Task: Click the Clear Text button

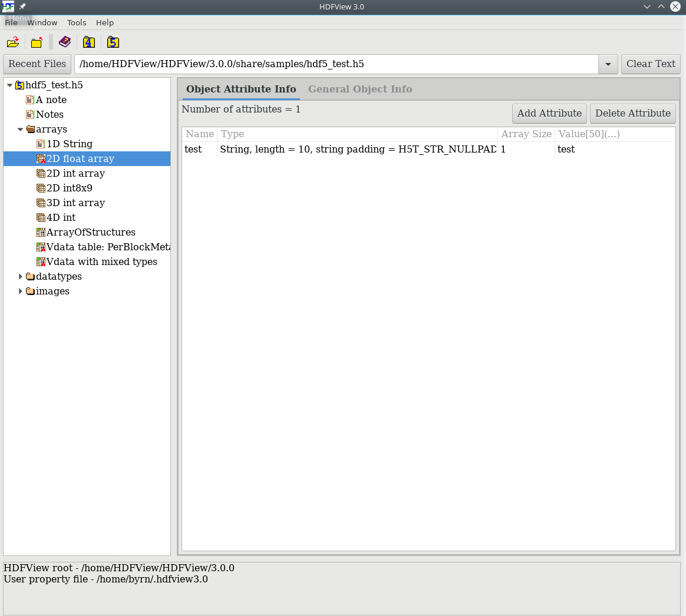Action: coord(651,64)
